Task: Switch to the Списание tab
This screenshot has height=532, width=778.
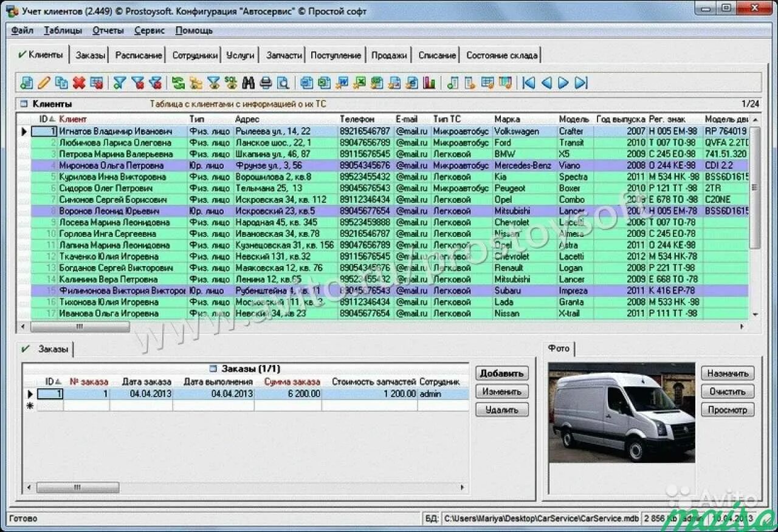Action: point(437,55)
